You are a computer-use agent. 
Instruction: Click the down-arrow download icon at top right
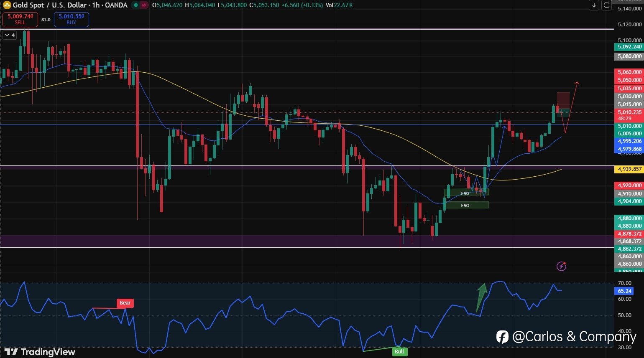(594, 5)
